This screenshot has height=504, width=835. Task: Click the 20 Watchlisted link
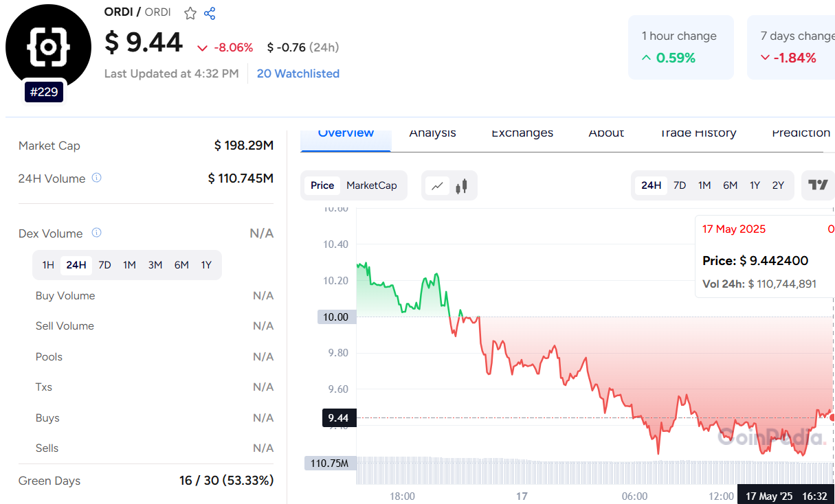pyautogui.click(x=298, y=73)
